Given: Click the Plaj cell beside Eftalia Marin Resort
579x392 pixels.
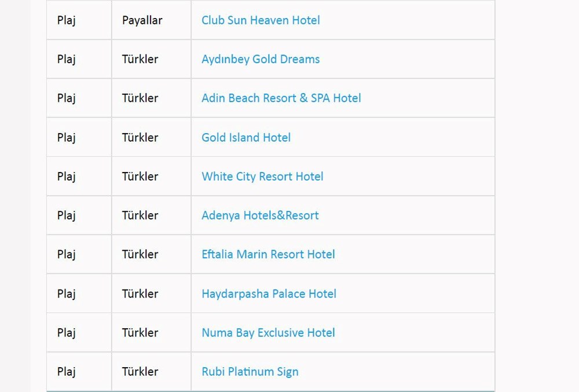Looking at the screenshot, I should [x=66, y=254].
